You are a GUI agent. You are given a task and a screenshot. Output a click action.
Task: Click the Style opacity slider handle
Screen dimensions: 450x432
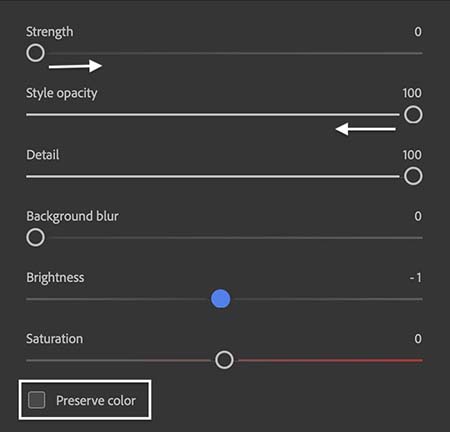pyautogui.click(x=413, y=115)
